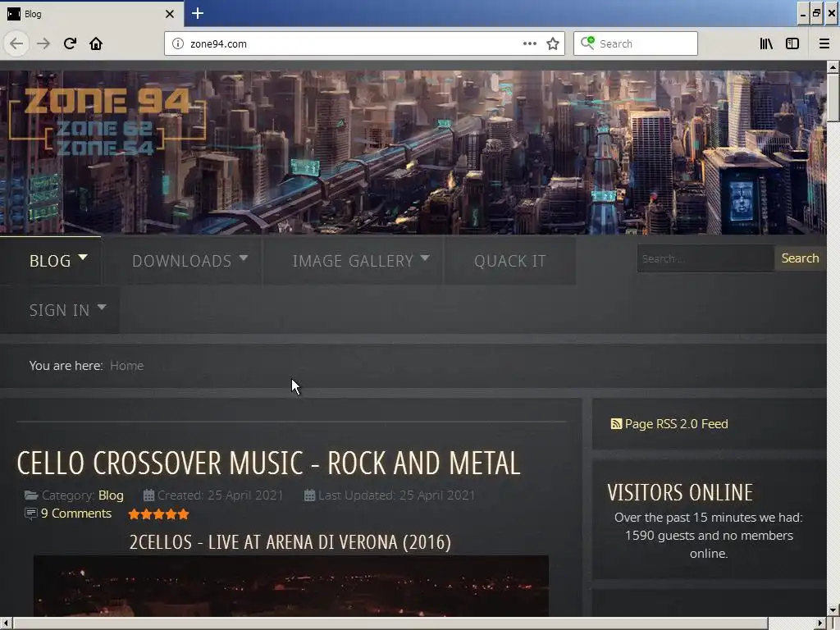Click the horizontal scrollbar left arrow
Viewport: 840px width, 630px height.
5,623
